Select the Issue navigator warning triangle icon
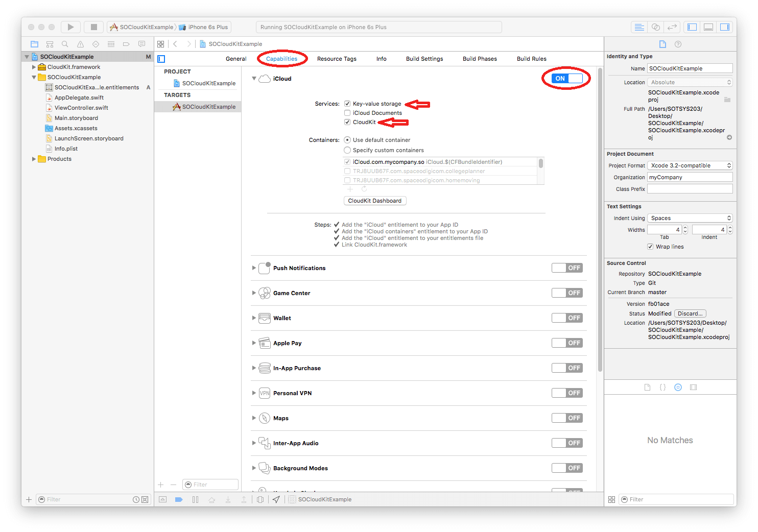The image size is (758, 532). coord(80,44)
